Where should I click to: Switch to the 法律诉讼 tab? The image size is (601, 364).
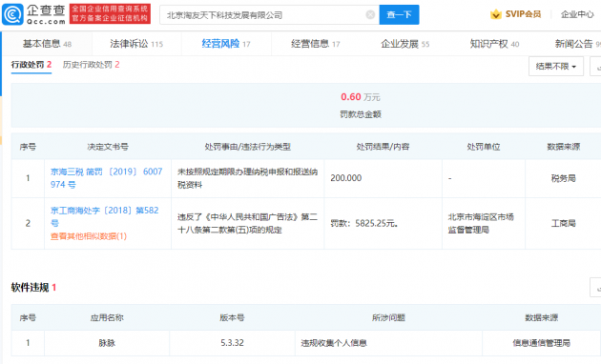pyautogui.click(x=136, y=44)
